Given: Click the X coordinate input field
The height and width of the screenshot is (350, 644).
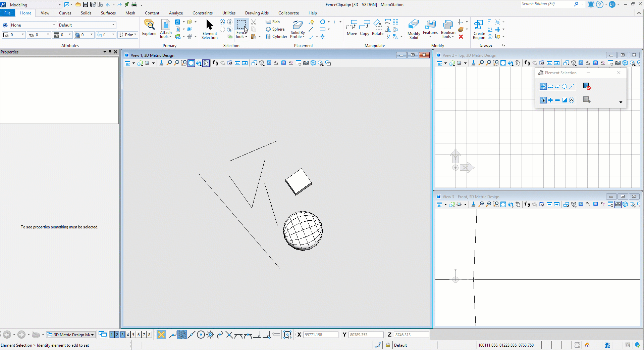Looking at the screenshot, I should point(321,335).
